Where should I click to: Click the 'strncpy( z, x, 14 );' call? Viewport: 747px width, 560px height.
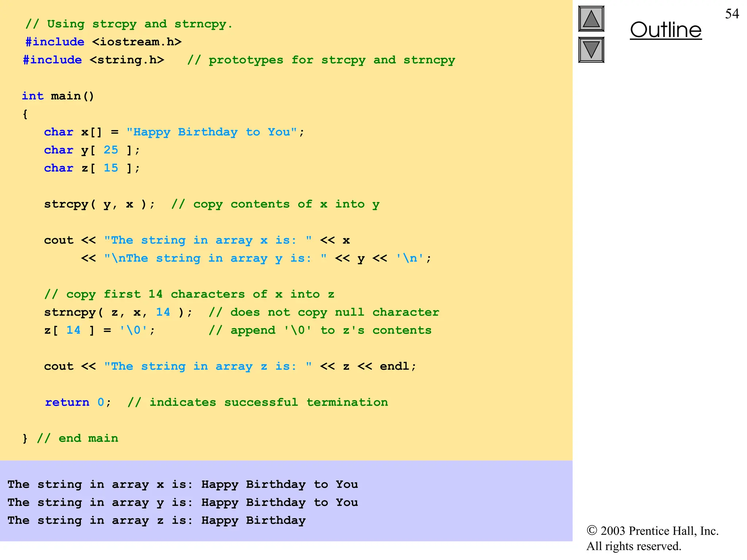[x=118, y=312]
